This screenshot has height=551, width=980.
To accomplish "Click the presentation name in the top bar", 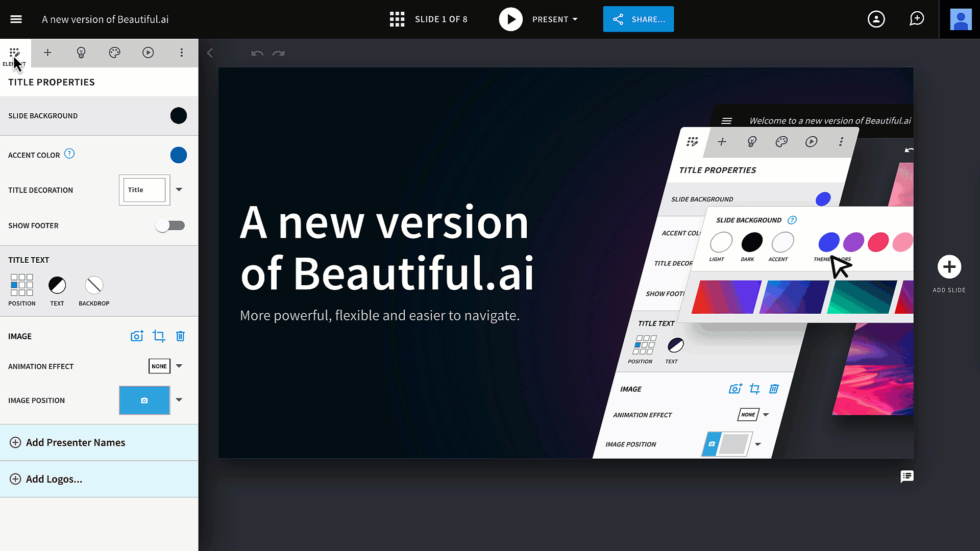I will coord(105,19).
